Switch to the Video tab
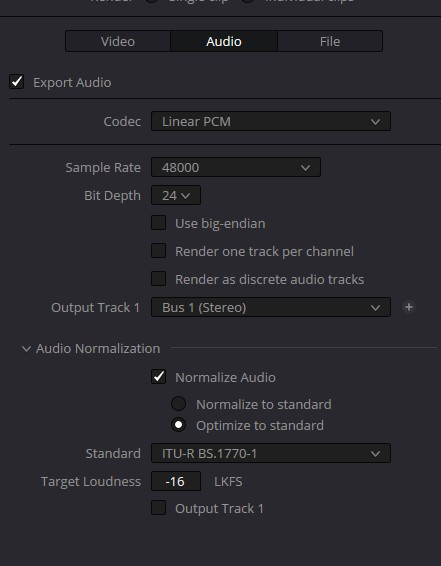This screenshot has width=441, height=566. [118, 41]
